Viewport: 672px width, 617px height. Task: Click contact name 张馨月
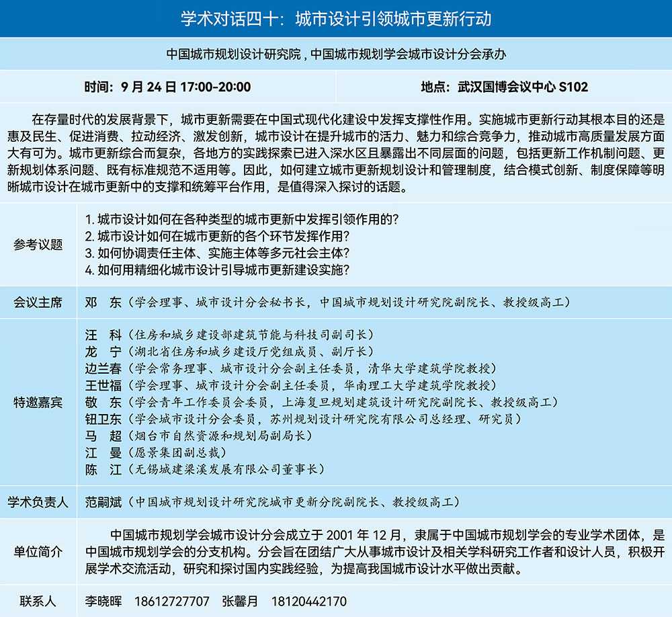(x=240, y=601)
